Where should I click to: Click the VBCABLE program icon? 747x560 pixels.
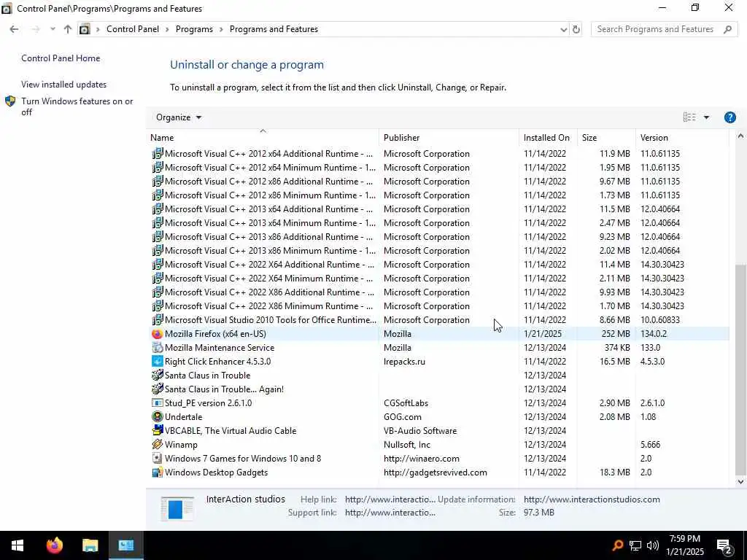(158, 430)
